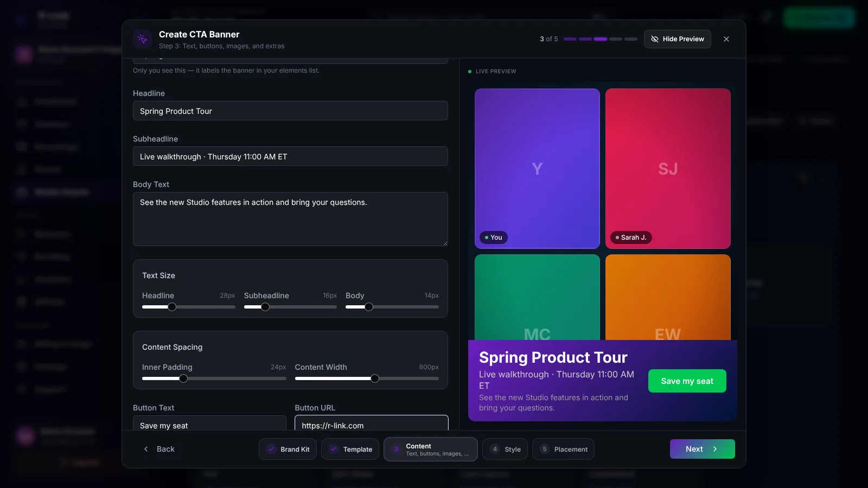
Task: Click Sarah J. participant tile
Action: pyautogui.click(x=668, y=169)
